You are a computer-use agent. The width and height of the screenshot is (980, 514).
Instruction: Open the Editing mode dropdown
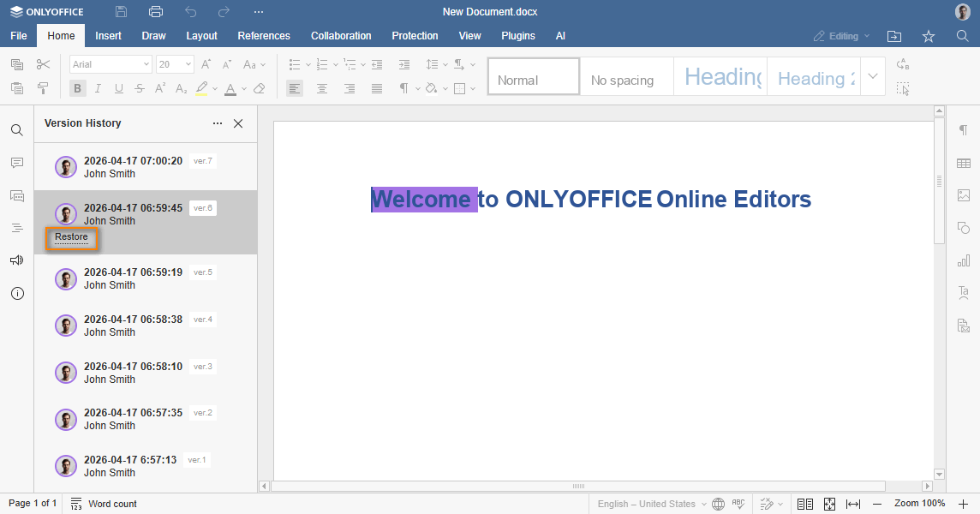(x=841, y=36)
